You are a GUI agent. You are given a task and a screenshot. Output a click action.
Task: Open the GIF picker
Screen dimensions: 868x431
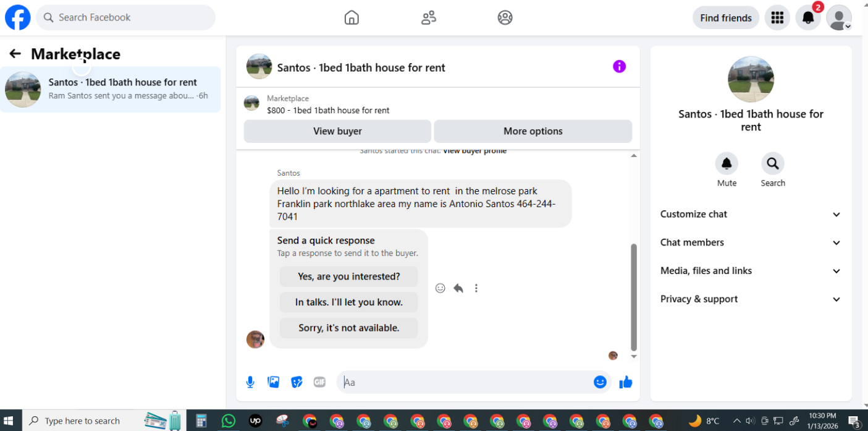coord(319,382)
